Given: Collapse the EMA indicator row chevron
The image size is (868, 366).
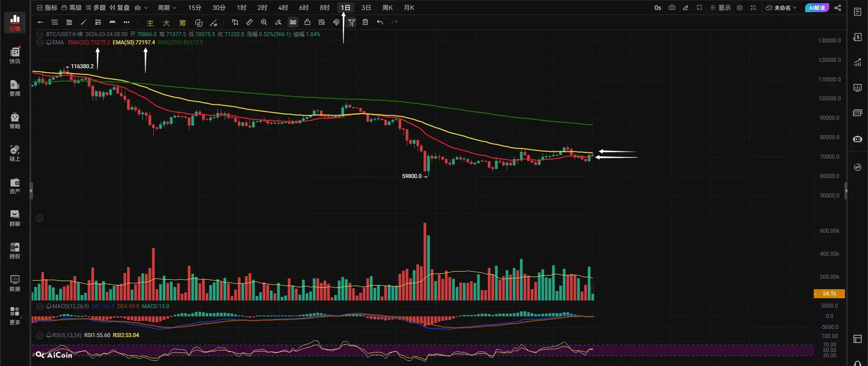Looking at the screenshot, I should point(40,42).
